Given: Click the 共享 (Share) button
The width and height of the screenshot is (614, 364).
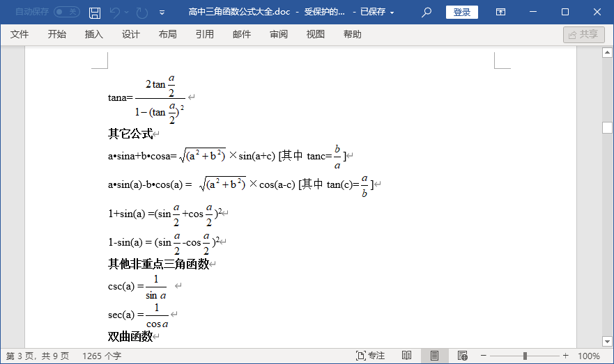Looking at the screenshot, I should click(x=583, y=35).
